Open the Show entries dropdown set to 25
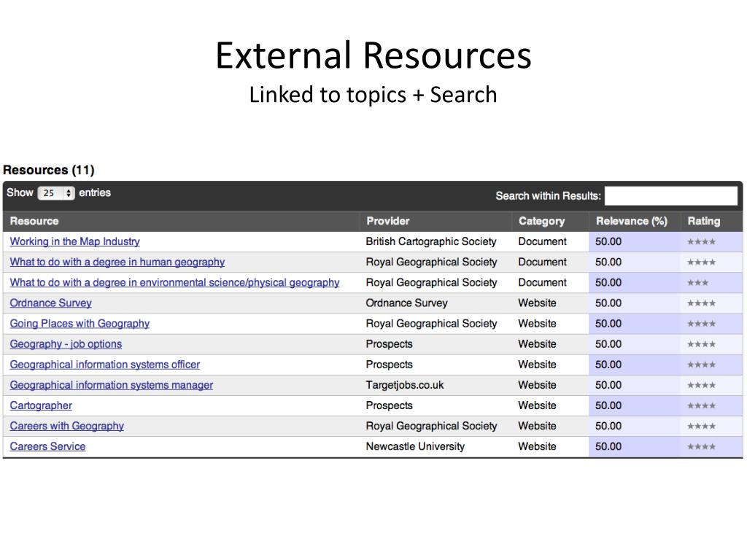The width and height of the screenshot is (747, 560). pyautogui.click(x=56, y=192)
